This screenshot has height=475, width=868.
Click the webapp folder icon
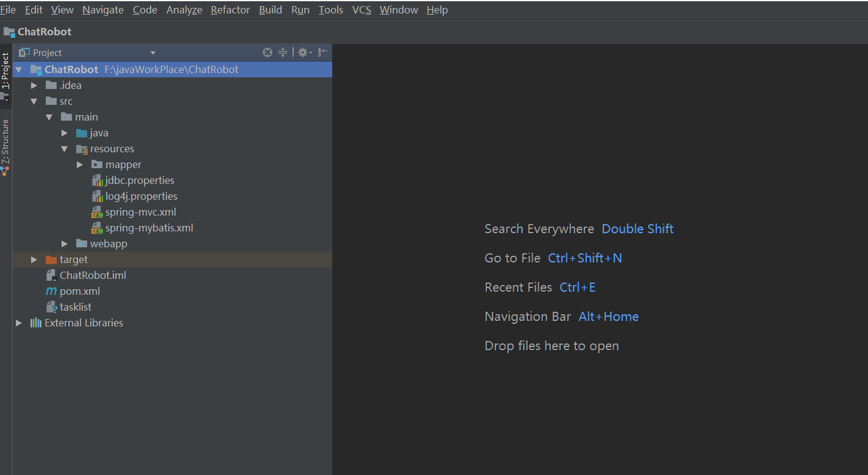coord(82,244)
